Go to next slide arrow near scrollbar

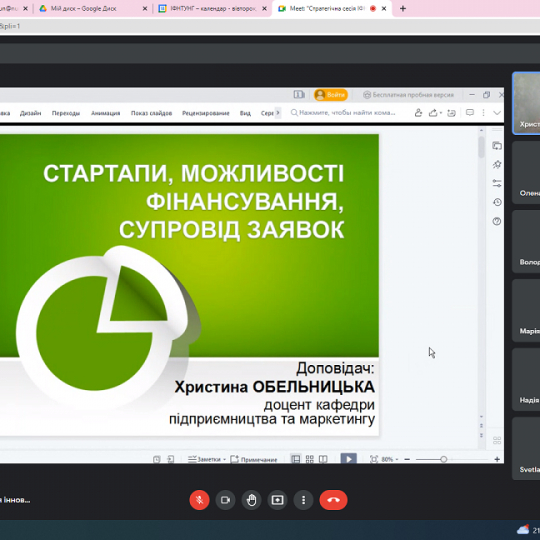pyautogui.click(x=481, y=436)
